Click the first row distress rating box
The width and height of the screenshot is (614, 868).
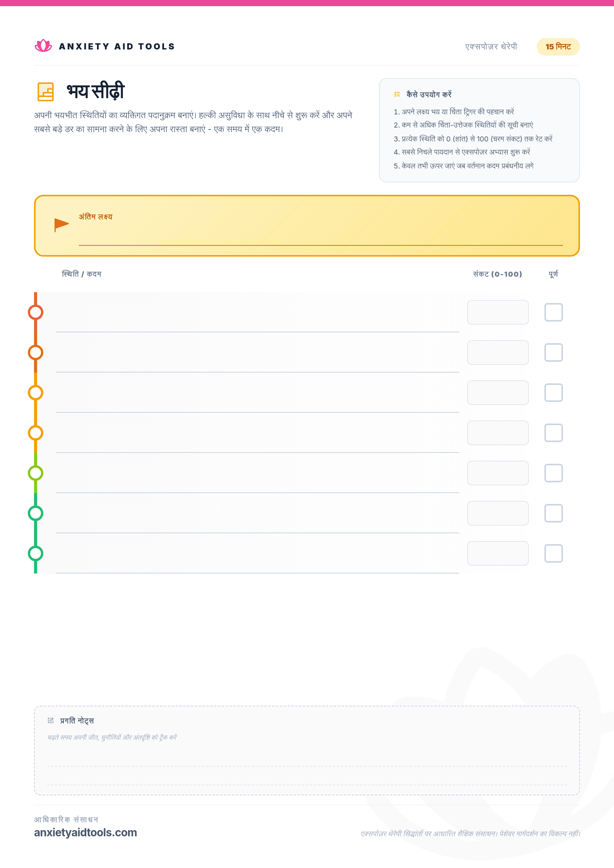[498, 312]
